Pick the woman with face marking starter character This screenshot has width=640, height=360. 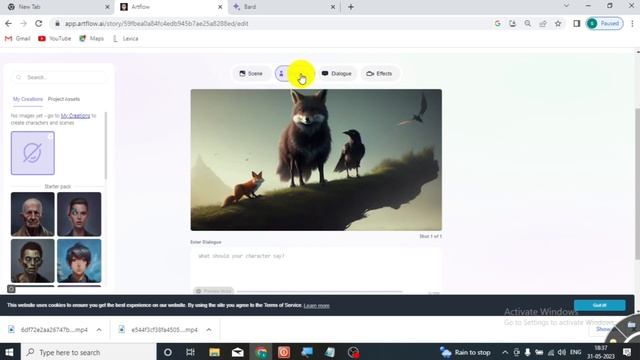79,214
